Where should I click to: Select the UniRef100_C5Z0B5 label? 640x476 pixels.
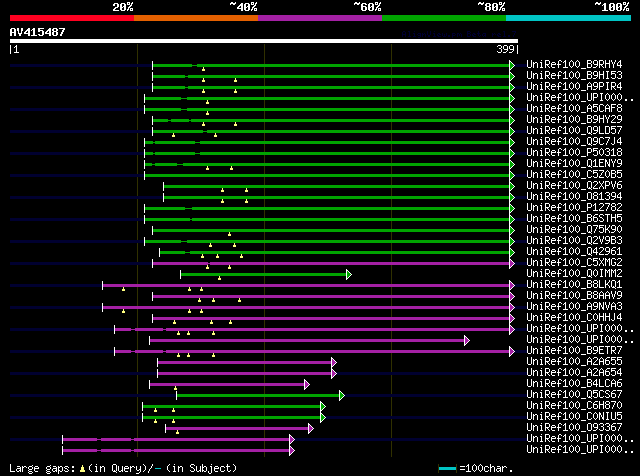(574, 175)
